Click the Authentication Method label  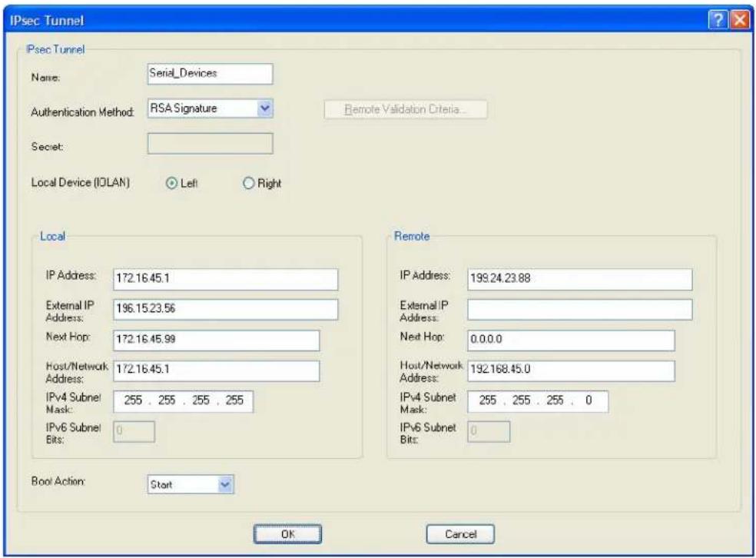click(82, 112)
